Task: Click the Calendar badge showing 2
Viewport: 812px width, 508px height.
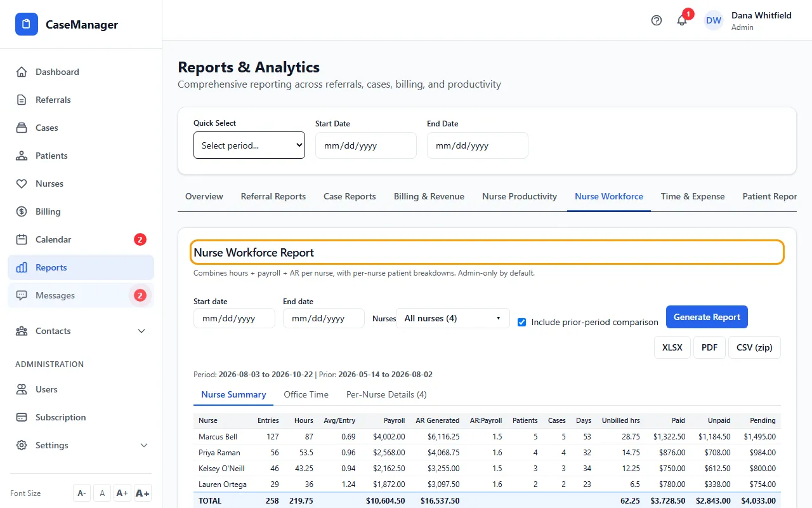Action: pos(140,239)
